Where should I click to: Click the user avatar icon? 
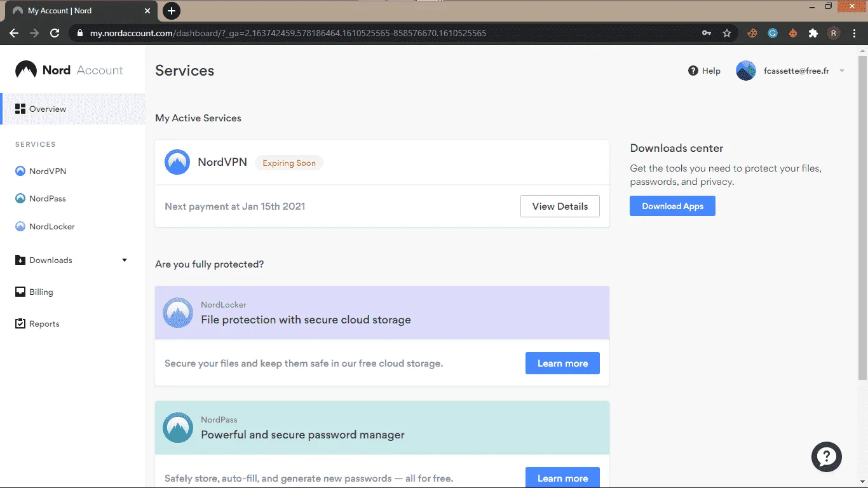pyautogui.click(x=746, y=71)
